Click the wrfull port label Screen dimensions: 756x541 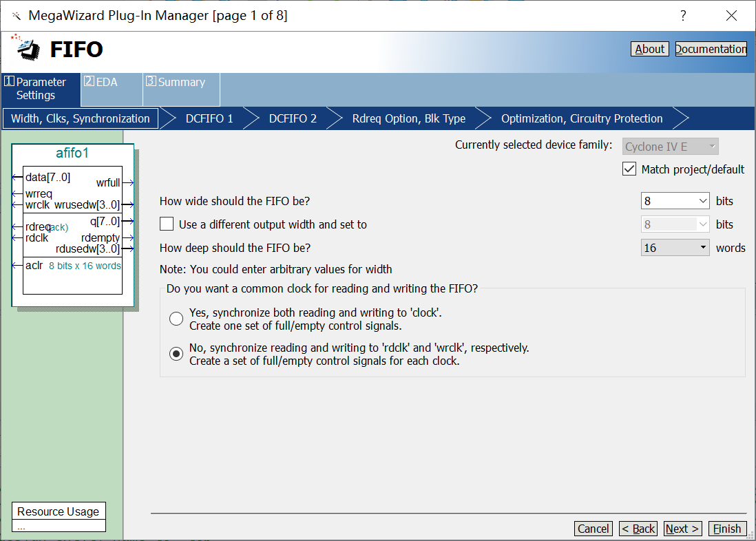(x=108, y=183)
